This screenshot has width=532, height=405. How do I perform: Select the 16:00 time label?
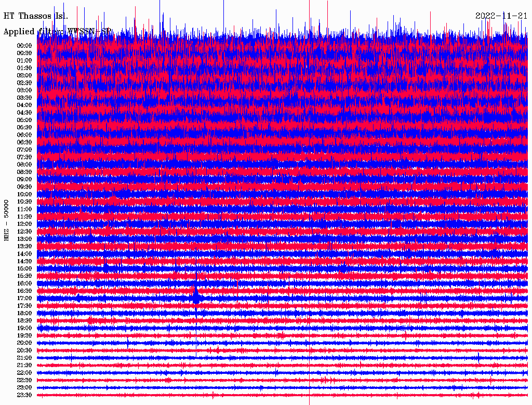click(24, 283)
